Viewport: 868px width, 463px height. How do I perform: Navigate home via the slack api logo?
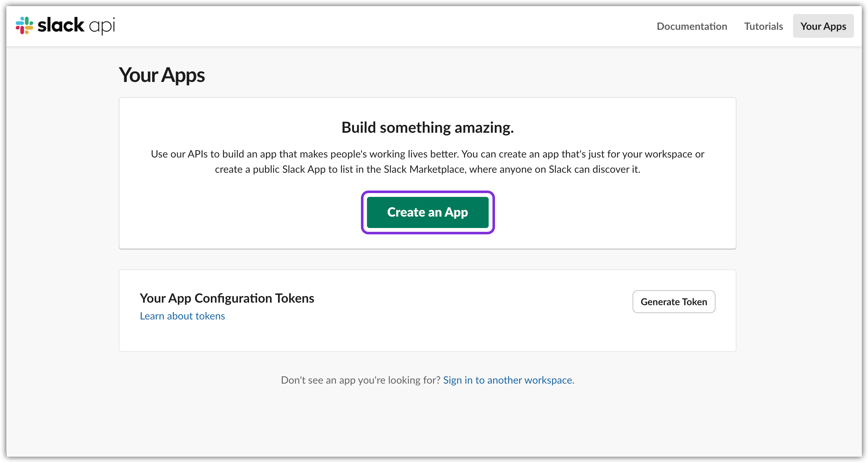[66, 25]
